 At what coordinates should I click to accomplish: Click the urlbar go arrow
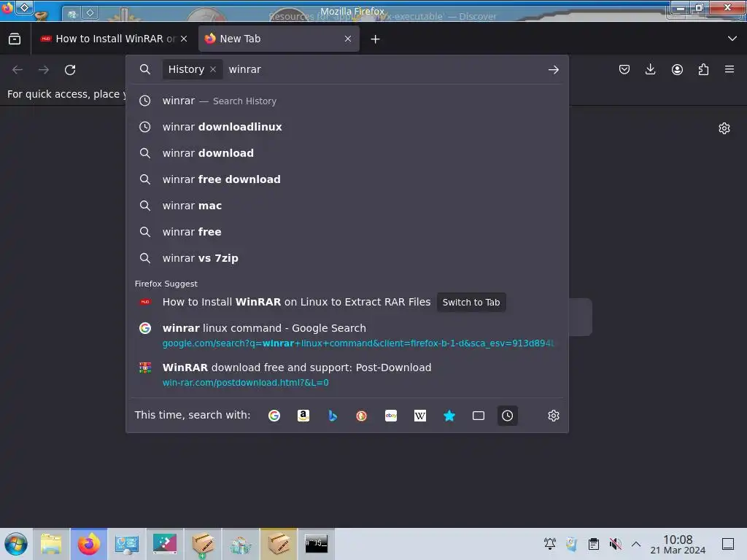553,69
